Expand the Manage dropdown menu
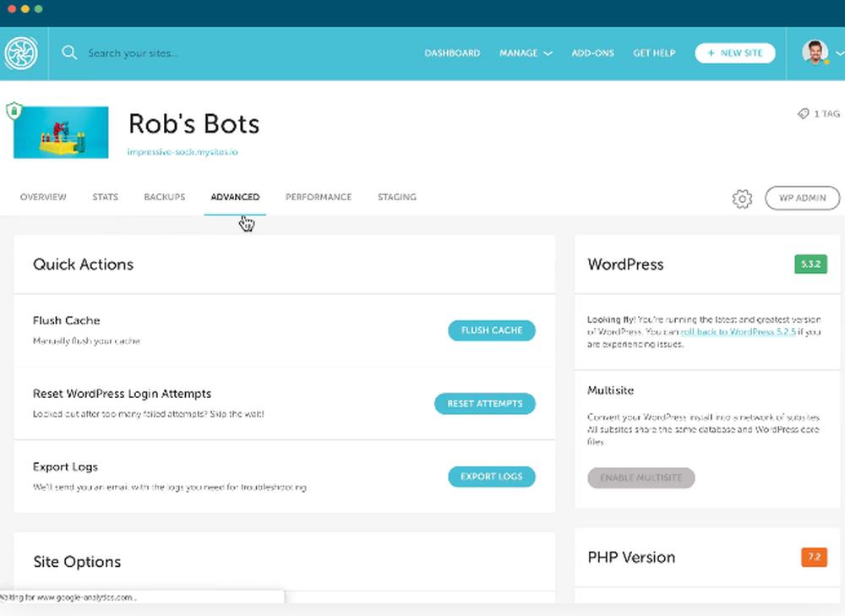Image resolution: width=845 pixels, height=616 pixels. [x=526, y=53]
